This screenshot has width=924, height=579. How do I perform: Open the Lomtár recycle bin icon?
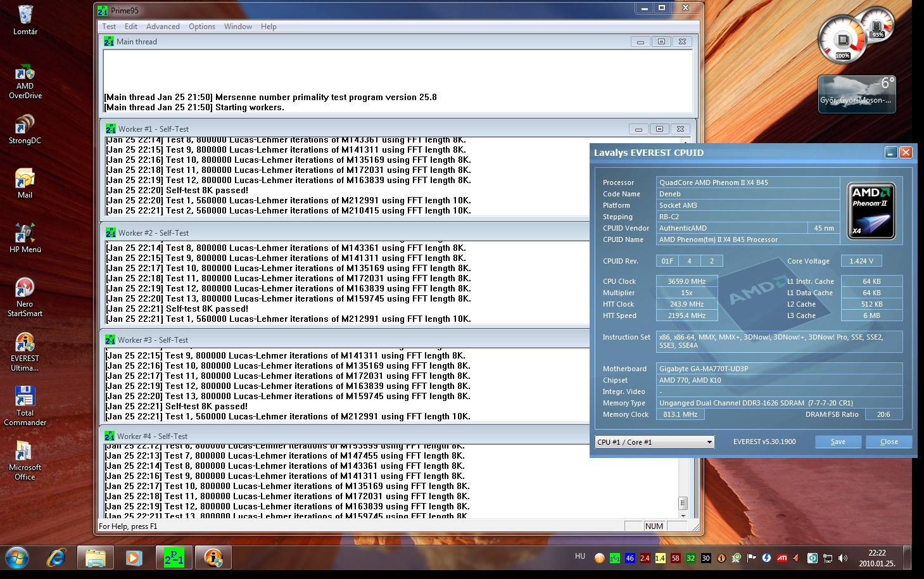(25, 20)
